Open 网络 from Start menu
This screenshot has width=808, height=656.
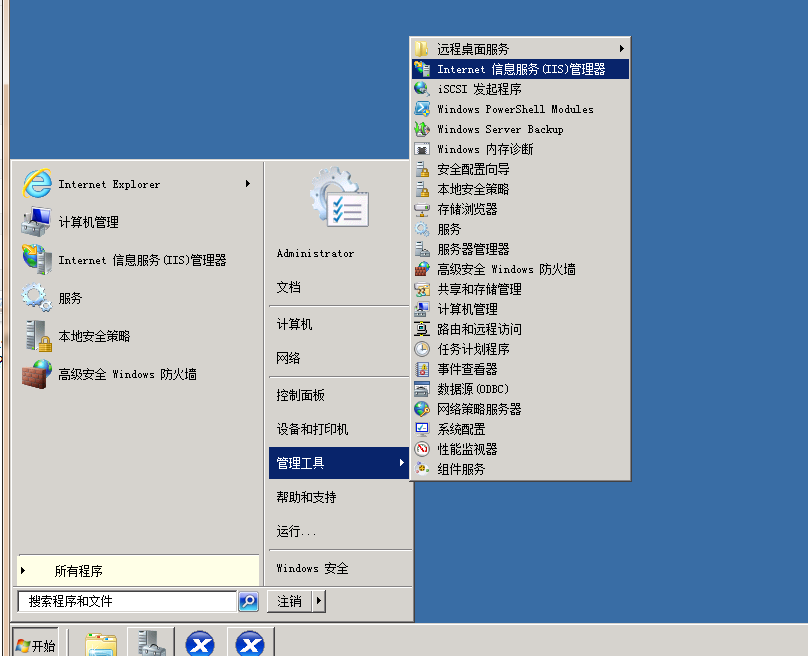(339, 358)
